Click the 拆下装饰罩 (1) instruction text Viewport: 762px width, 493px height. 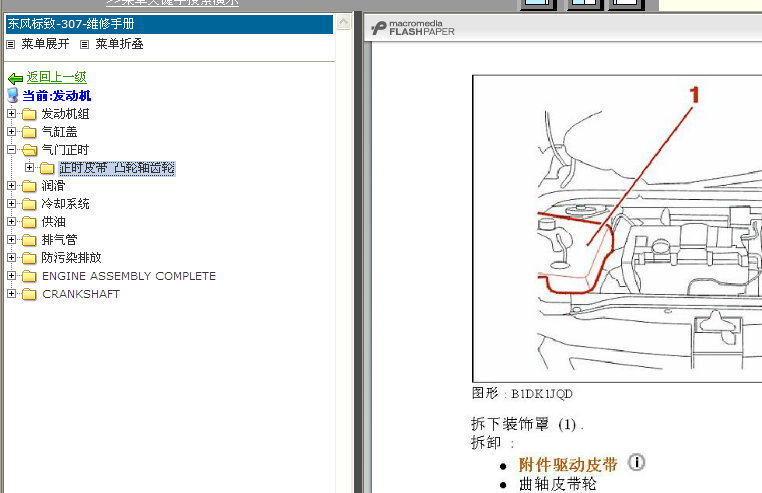(527, 424)
